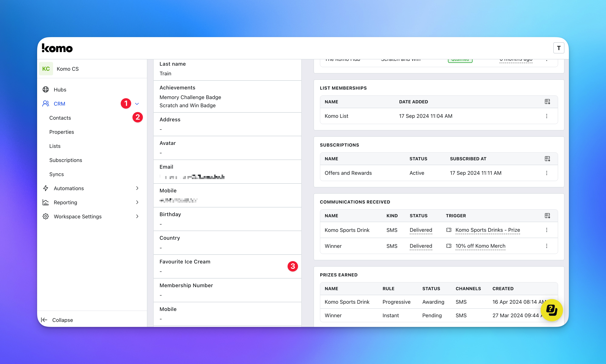Open column settings for Subscriptions table
This screenshot has height=364, width=606.
click(x=547, y=159)
